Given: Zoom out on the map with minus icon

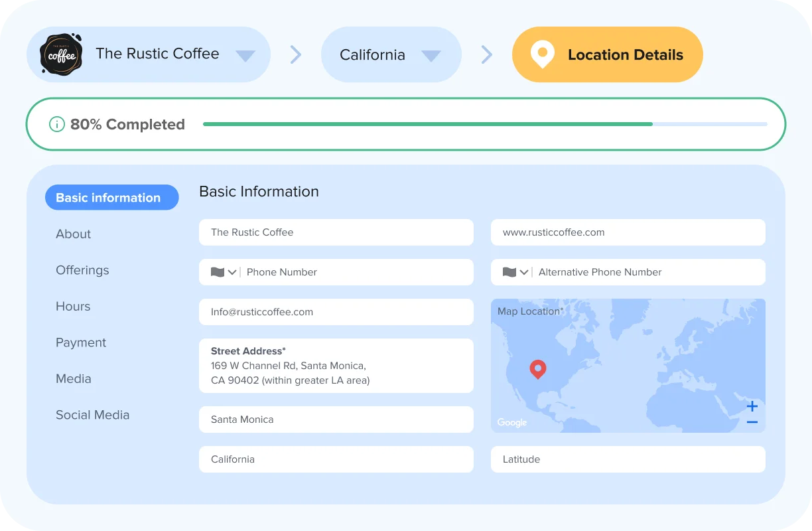Looking at the screenshot, I should 752,421.
